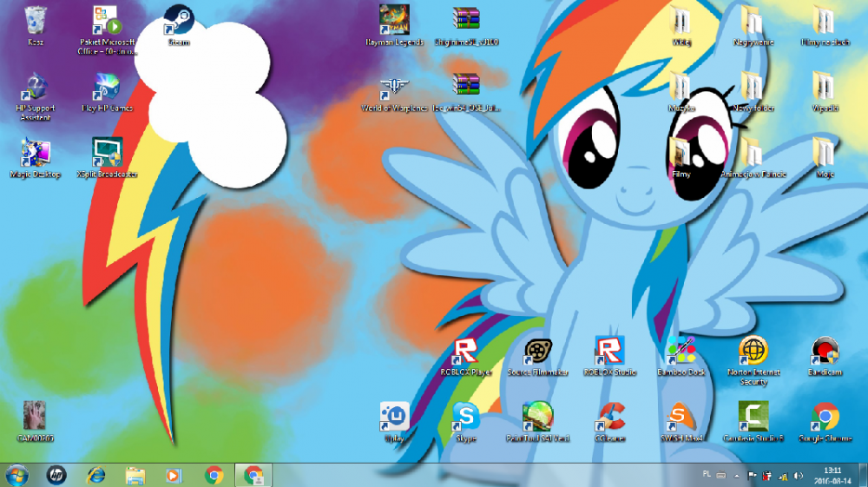Image resolution: width=868 pixels, height=487 pixels.
Task: Launch the Camtasia Studio 8 shortcut
Action: (x=753, y=417)
